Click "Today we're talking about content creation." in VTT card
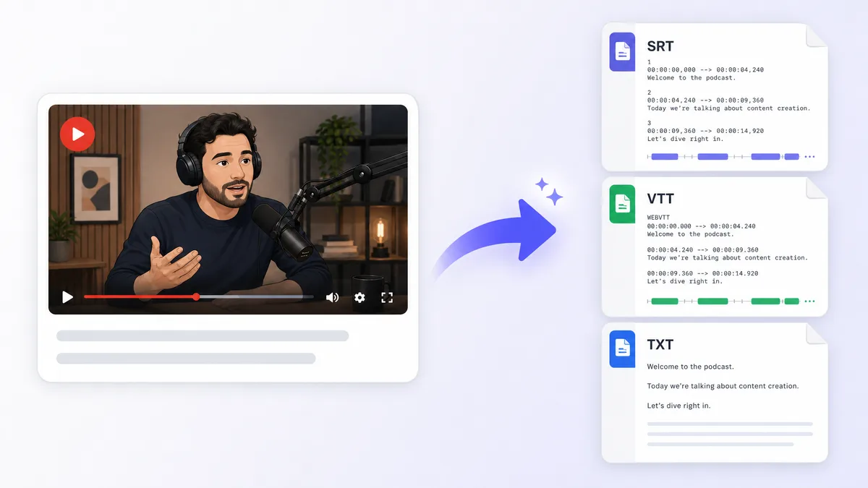The width and height of the screenshot is (868, 488). [727, 257]
